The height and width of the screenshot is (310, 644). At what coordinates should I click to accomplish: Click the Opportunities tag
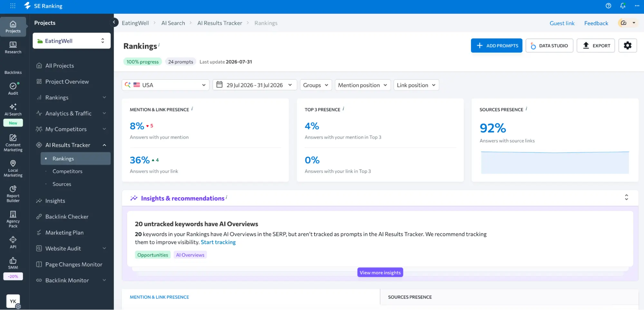[153, 255]
